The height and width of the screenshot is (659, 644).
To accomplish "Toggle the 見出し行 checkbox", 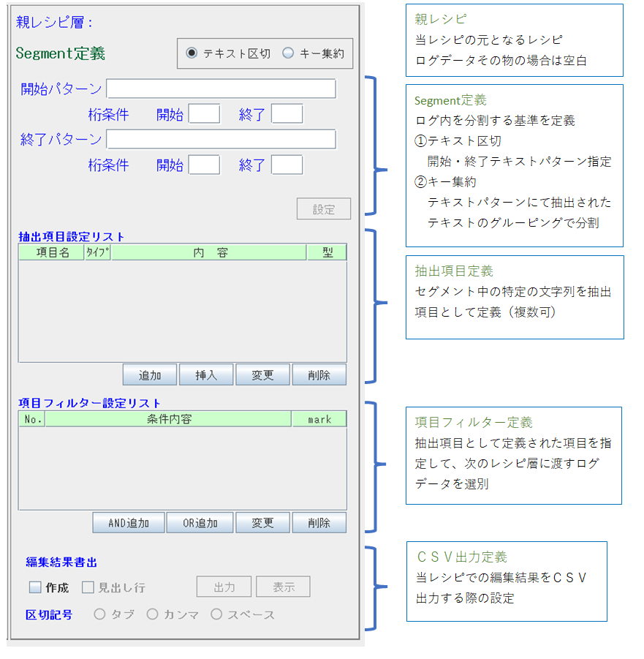I will click(x=88, y=587).
